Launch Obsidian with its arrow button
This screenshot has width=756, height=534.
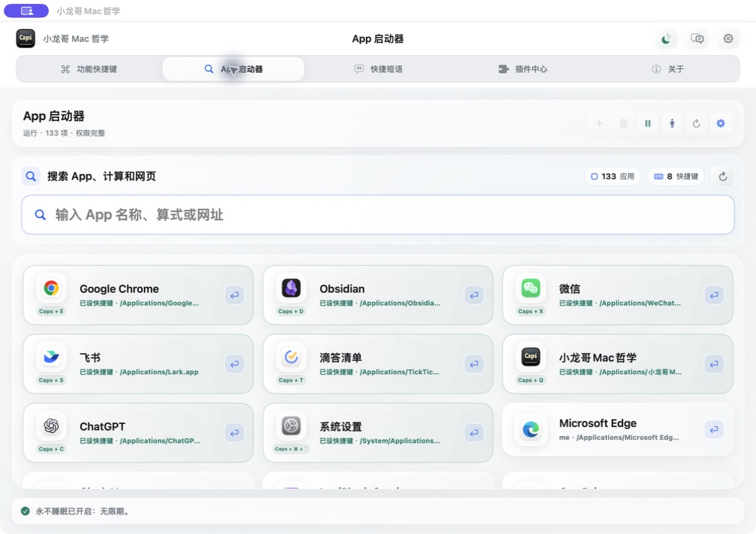pos(474,295)
